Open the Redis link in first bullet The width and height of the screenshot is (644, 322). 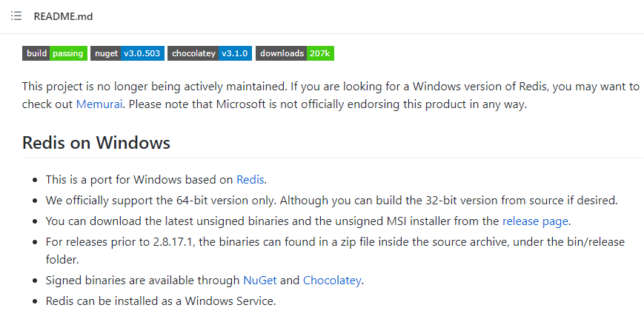point(250,179)
